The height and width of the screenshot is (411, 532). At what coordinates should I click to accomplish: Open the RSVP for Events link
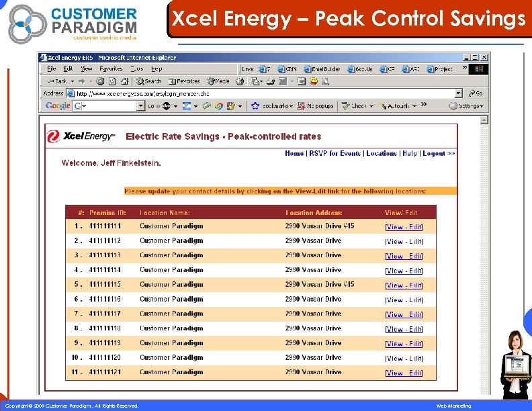pos(335,153)
